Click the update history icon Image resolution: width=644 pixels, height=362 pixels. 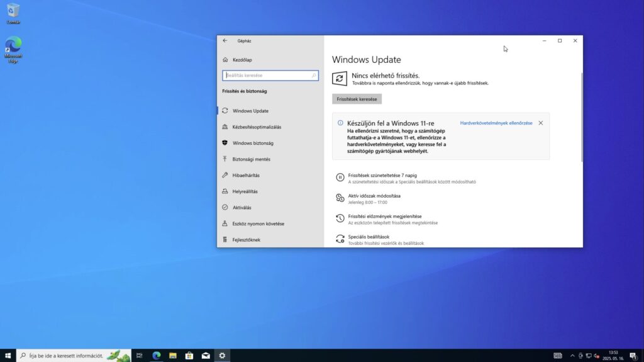click(x=340, y=218)
